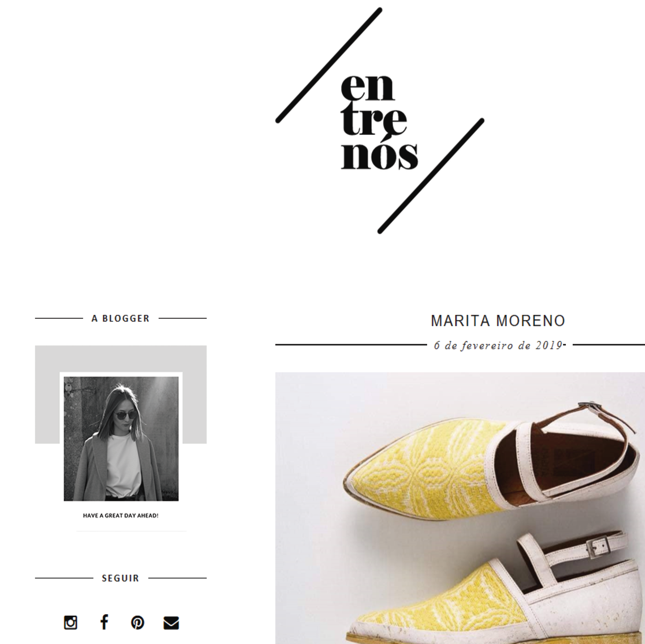The height and width of the screenshot is (644, 645).
Task: Click the SEGUIR sidebar heading
Action: coord(120,578)
